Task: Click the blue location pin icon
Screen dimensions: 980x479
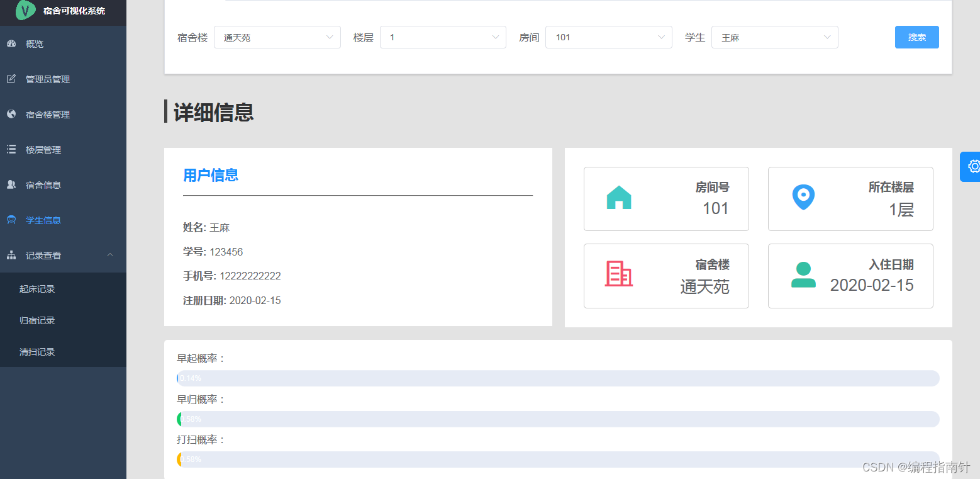Action: pos(803,198)
